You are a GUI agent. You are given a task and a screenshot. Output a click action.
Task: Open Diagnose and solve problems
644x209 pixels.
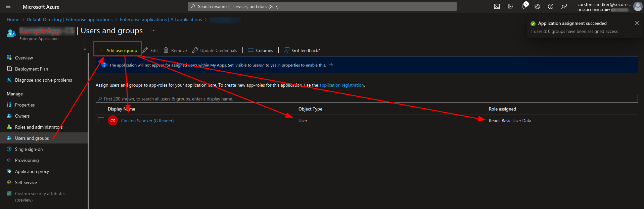[43, 80]
